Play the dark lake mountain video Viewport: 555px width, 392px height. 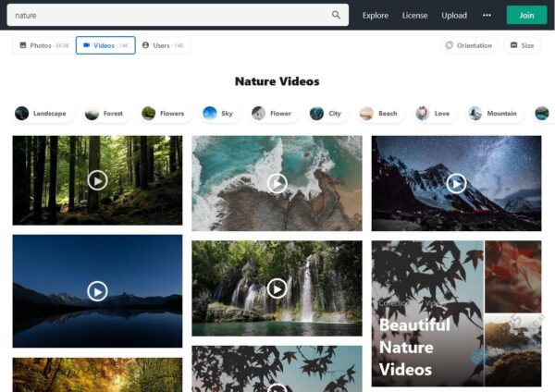97,291
